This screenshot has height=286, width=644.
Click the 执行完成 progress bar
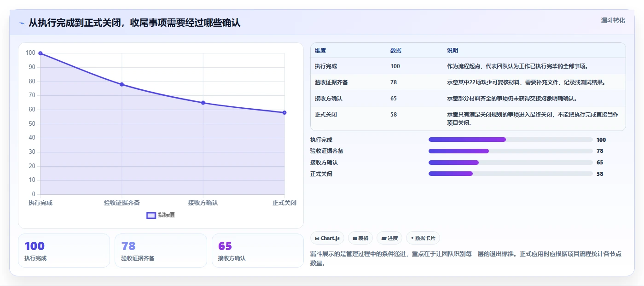click(x=511, y=140)
